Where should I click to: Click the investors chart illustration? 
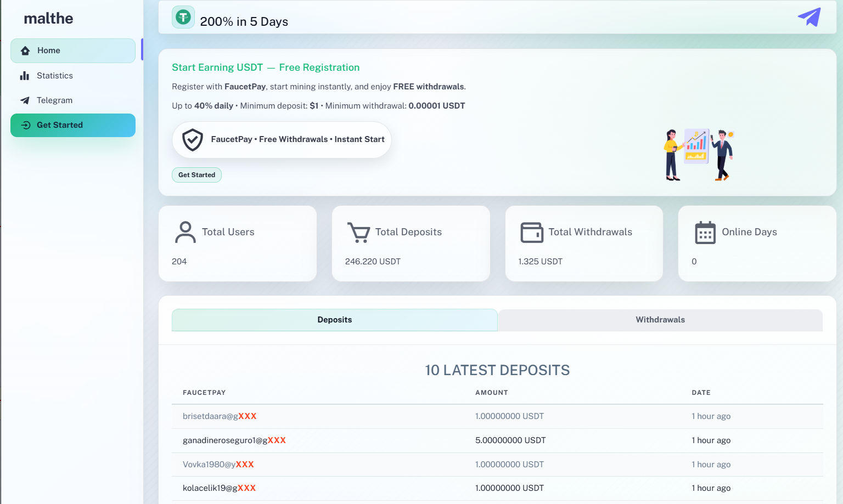click(x=698, y=155)
